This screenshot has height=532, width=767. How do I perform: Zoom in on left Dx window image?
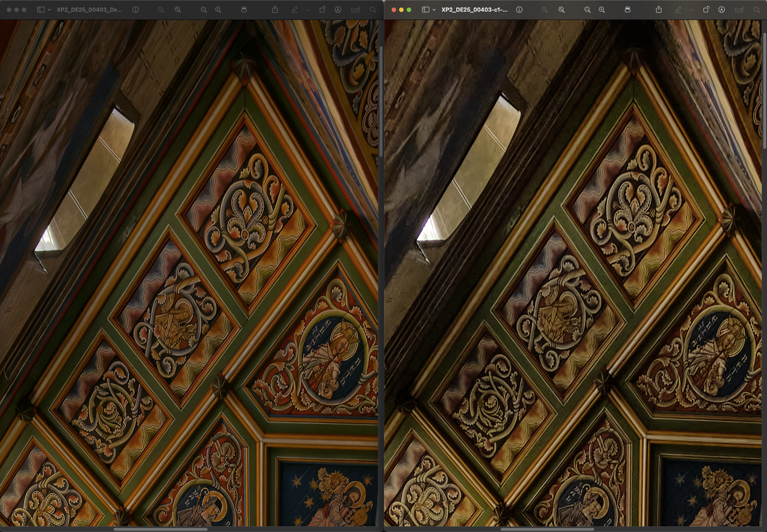pyautogui.click(x=218, y=10)
